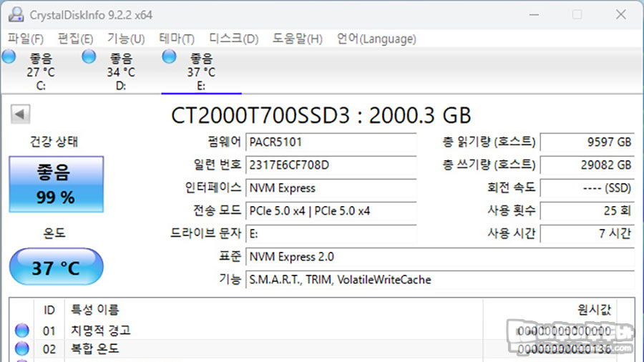Image resolution: width=644 pixels, height=362 pixels.
Task: Click the 회전 속도 label
Action: (x=512, y=188)
